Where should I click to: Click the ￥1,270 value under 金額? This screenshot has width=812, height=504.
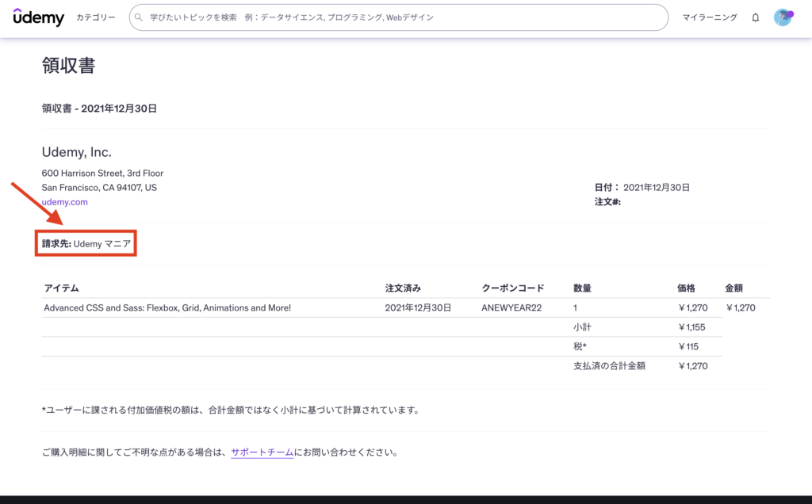(740, 307)
